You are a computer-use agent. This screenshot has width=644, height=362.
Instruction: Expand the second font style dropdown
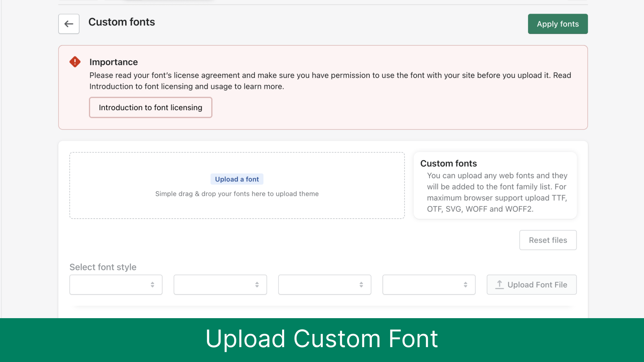(220, 285)
